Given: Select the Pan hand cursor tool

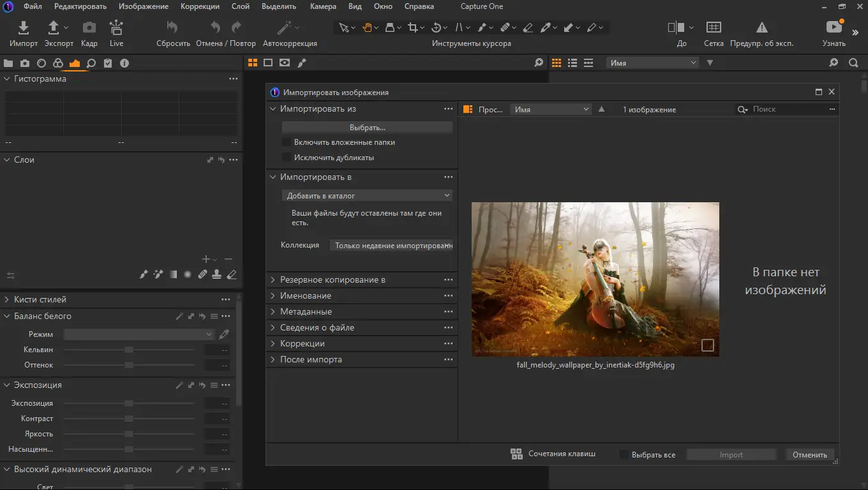Looking at the screenshot, I should tap(368, 27).
